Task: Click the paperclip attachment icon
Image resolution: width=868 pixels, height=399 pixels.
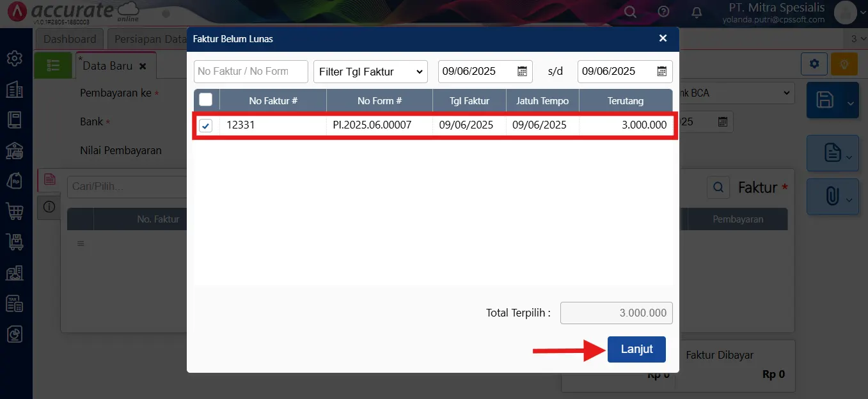Action: point(832,196)
